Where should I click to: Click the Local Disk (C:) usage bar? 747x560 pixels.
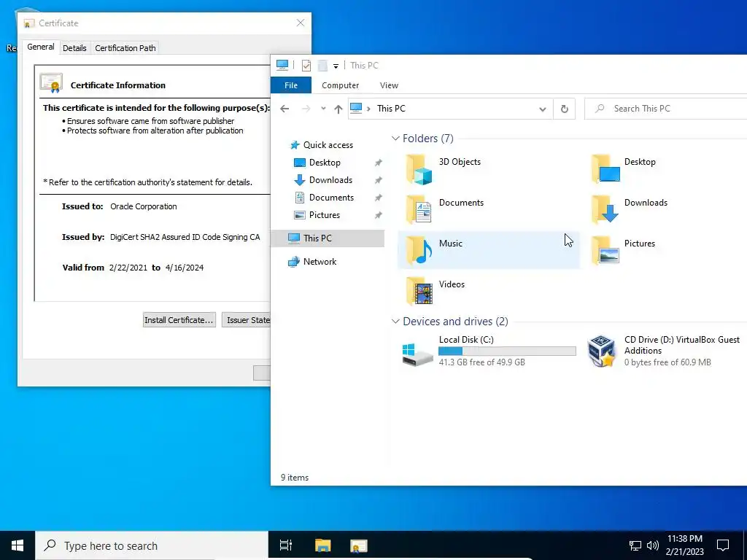click(x=507, y=351)
